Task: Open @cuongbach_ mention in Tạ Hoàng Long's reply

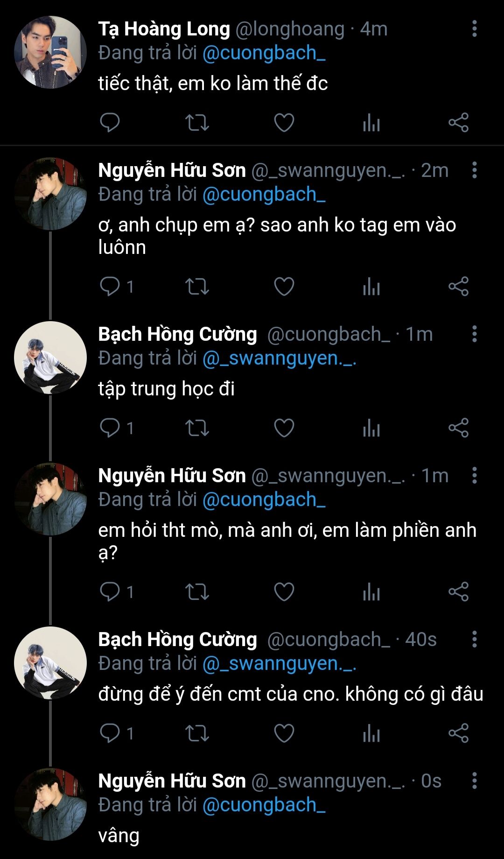Action: point(264,53)
